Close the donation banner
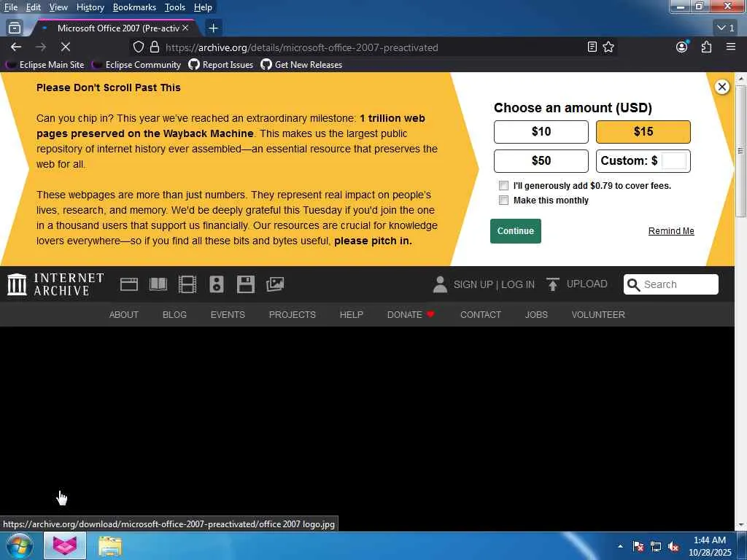Screen dimensions: 747x560 (722, 87)
